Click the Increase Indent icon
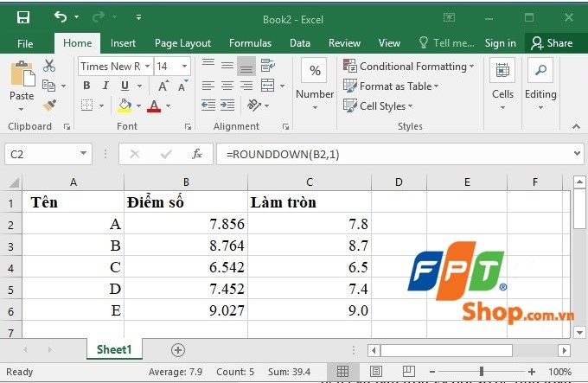Screen dimensions: 588x383 coord(227,105)
